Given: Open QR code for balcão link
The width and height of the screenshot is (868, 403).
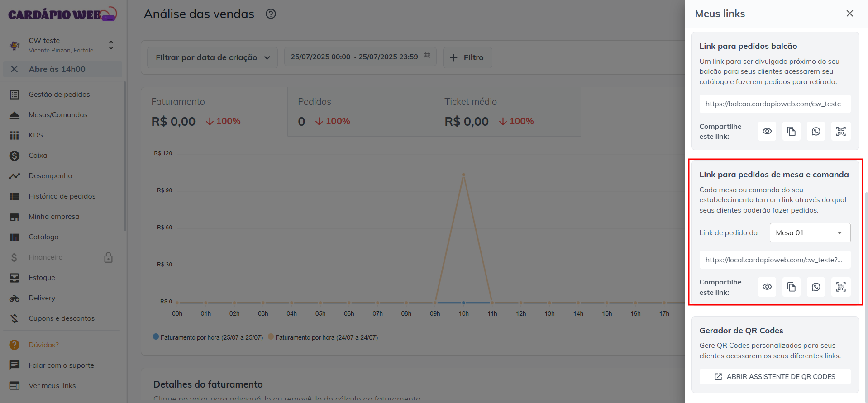Looking at the screenshot, I should click(840, 131).
